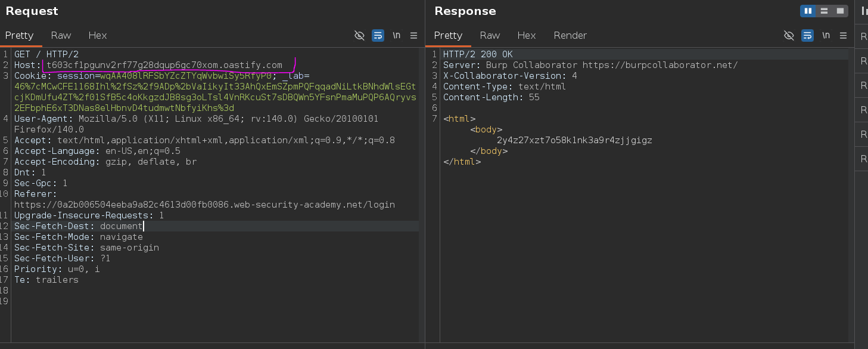Open the Response viewer hamburger options menu
This screenshot has height=349, width=868.
point(844,36)
